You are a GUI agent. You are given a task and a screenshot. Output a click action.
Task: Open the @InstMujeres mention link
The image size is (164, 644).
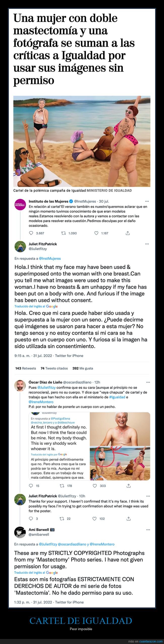point(50,258)
